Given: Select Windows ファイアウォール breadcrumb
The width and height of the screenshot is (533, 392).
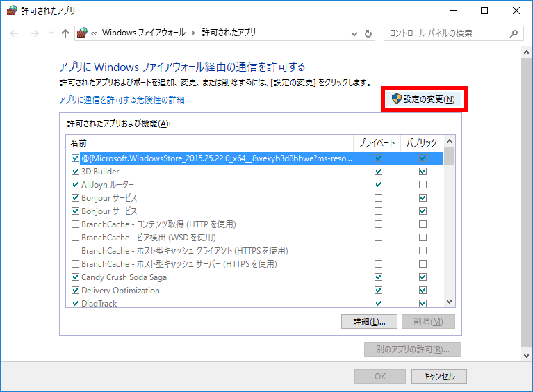Looking at the screenshot, I should (143, 33).
